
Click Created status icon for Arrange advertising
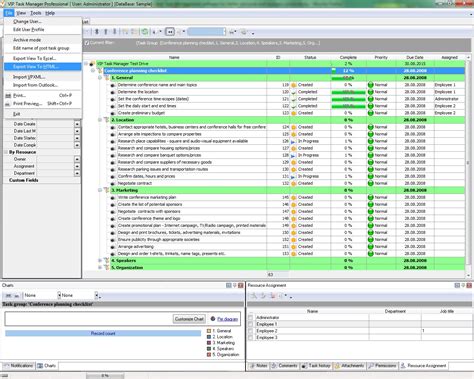coord(294,247)
